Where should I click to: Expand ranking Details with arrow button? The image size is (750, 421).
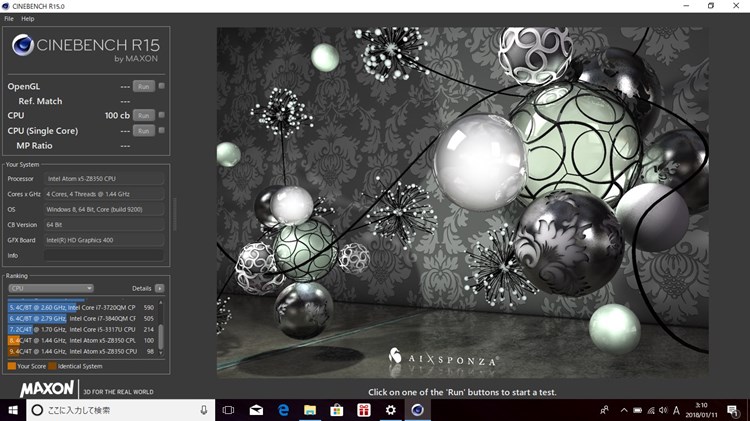(160, 288)
